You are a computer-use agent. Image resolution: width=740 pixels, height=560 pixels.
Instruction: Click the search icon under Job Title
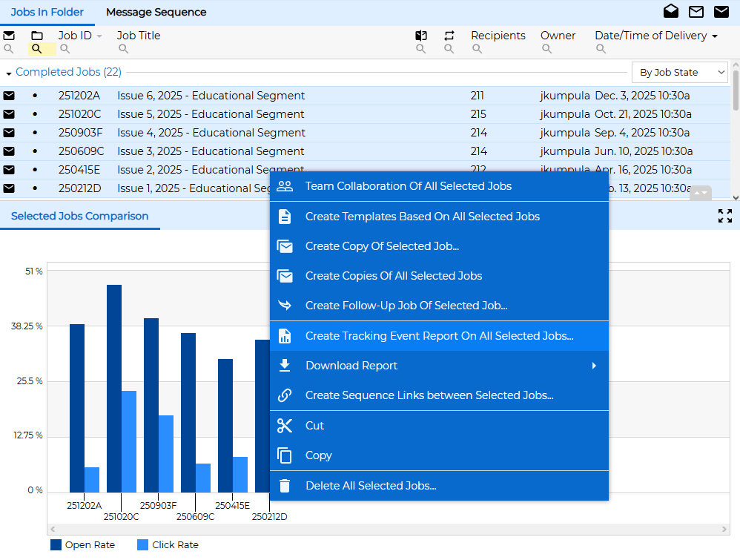click(123, 50)
